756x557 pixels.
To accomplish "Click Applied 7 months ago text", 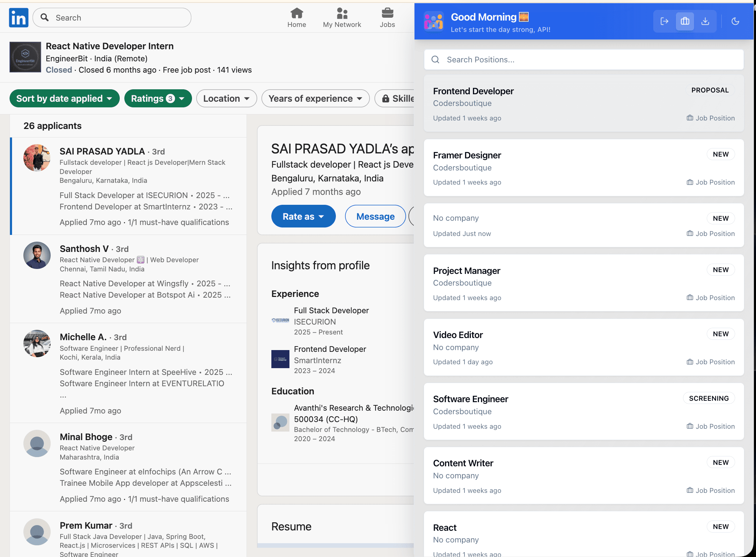I will tap(316, 192).
